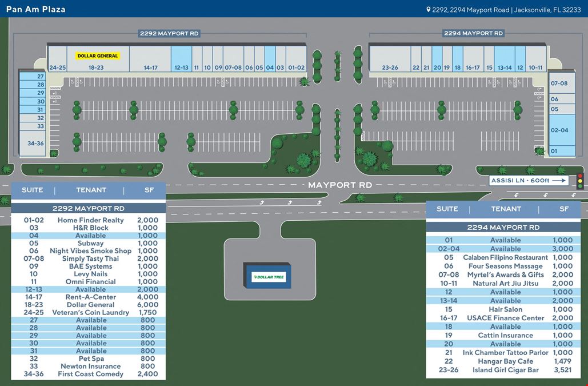Click the yellow Dollar General logo on the building
This screenshot has height=386, width=588.
tap(98, 56)
